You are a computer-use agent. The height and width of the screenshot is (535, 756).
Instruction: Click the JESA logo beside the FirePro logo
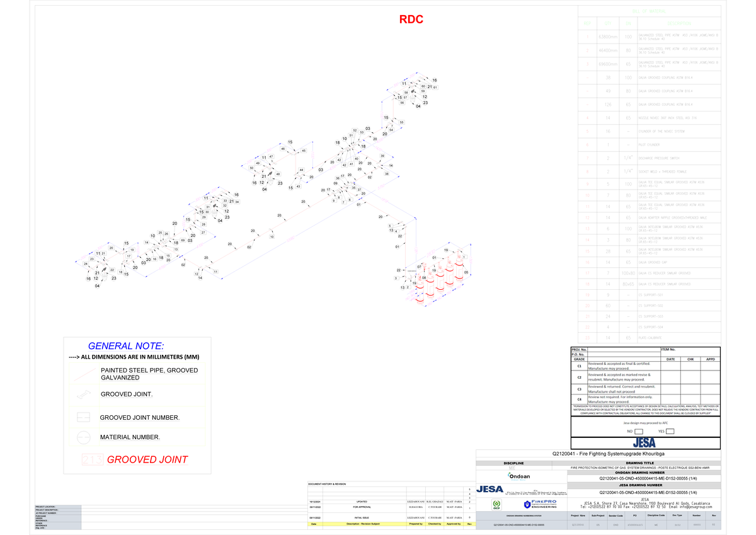490,489
